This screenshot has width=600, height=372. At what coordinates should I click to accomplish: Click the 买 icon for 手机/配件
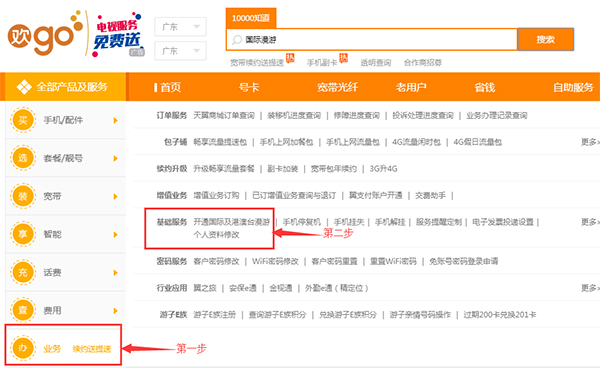point(23,120)
